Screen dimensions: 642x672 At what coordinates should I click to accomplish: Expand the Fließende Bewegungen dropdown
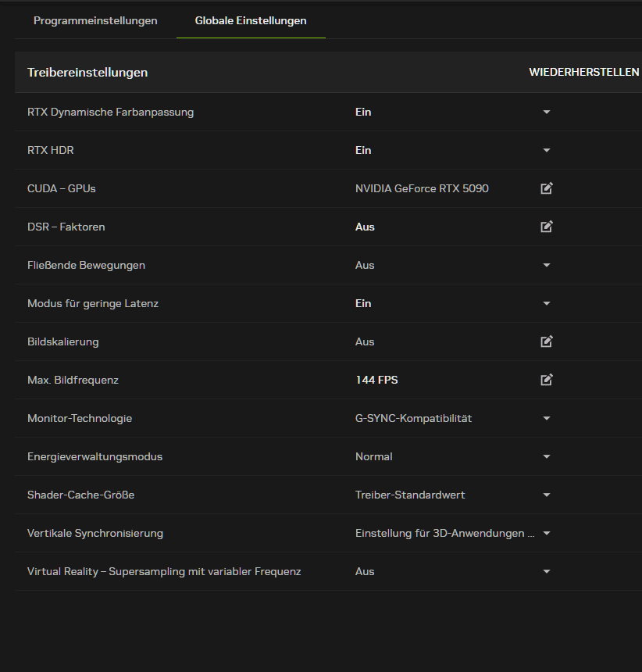coord(547,265)
